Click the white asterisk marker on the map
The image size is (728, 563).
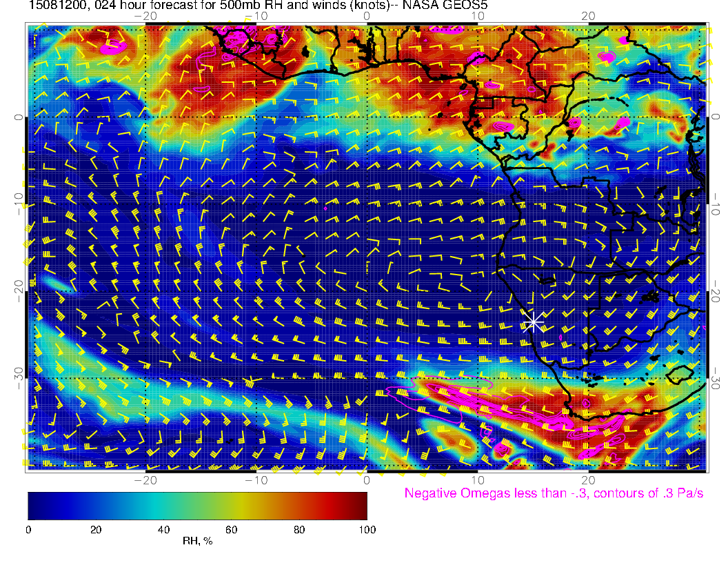click(x=534, y=322)
